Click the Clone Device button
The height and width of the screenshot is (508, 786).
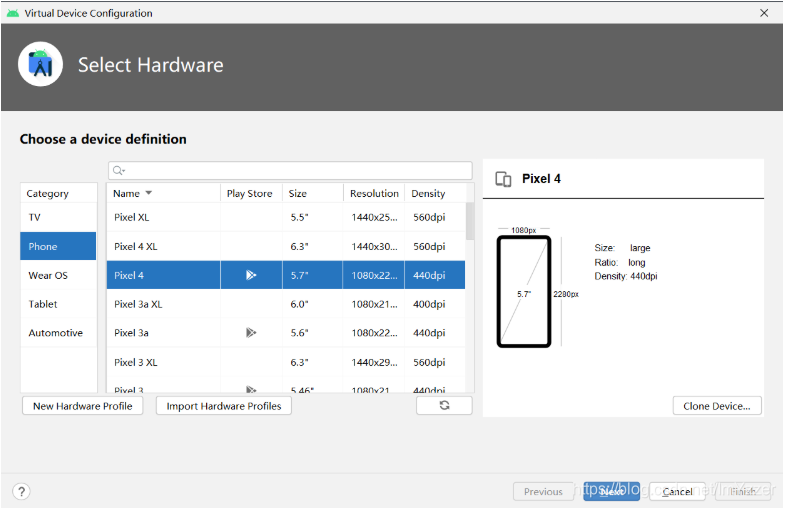pos(717,406)
